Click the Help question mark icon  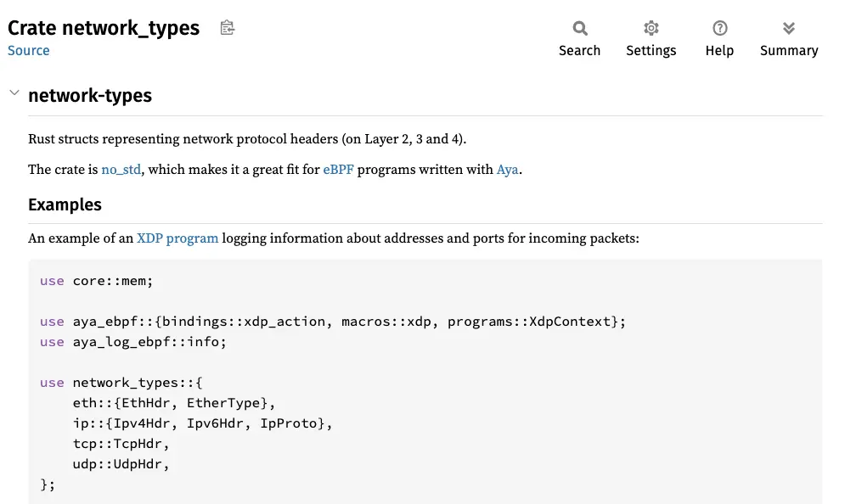tap(719, 29)
